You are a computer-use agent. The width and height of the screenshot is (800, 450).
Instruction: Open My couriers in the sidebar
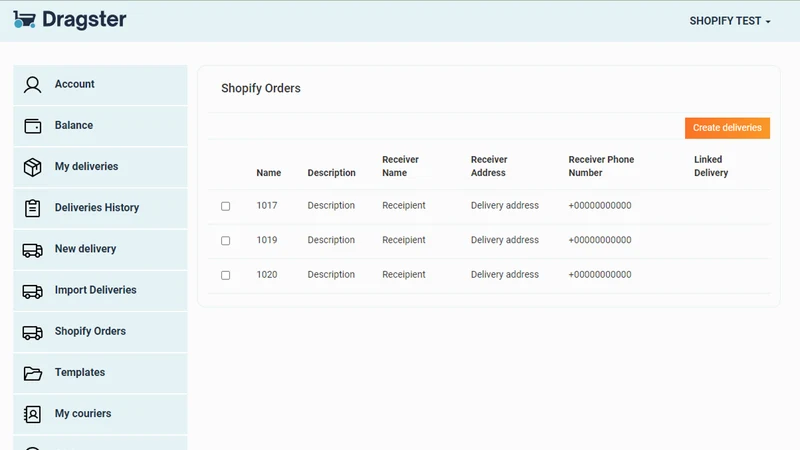[x=100, y=414]
